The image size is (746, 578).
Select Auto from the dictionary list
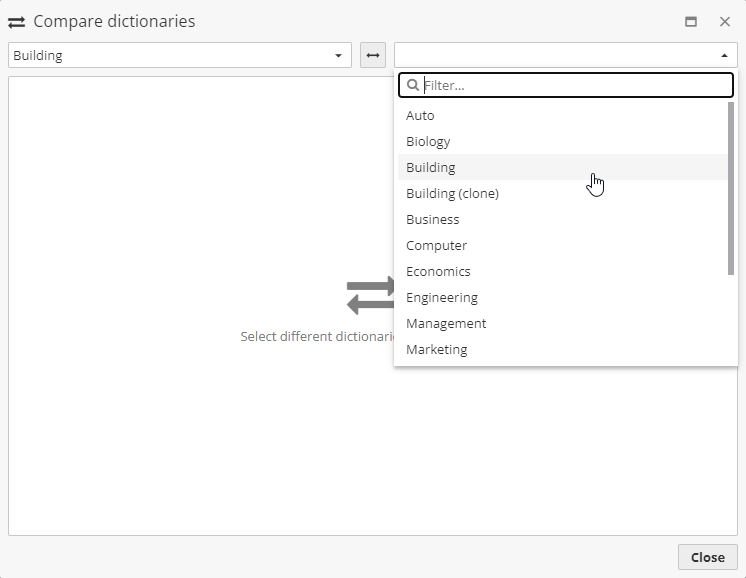click(420, 116)
